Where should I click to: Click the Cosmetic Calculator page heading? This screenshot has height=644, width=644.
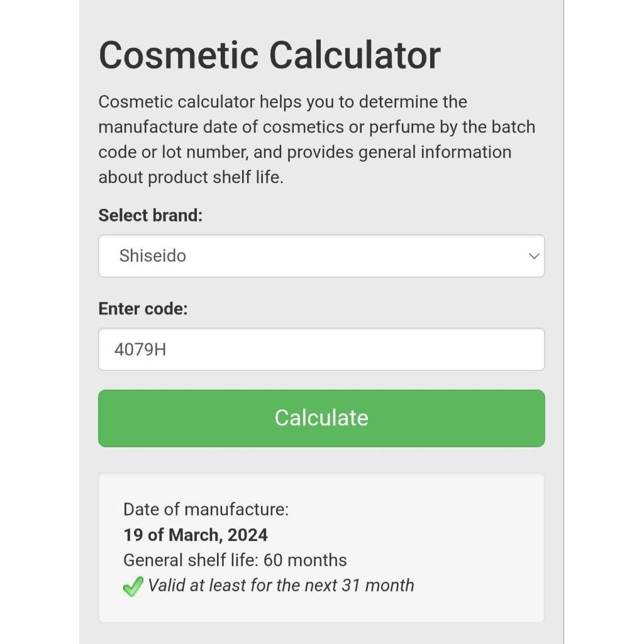[269, 55]
